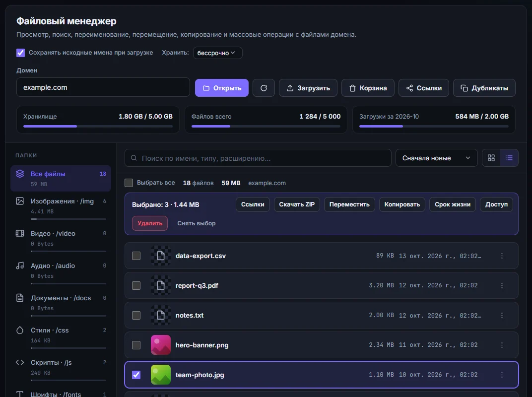
Task: Find duplicates via Дубликаты
Action: (x=484, y=88)
